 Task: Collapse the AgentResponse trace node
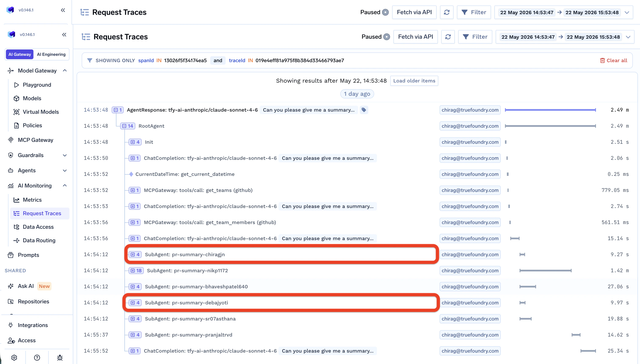coord(118,110)
